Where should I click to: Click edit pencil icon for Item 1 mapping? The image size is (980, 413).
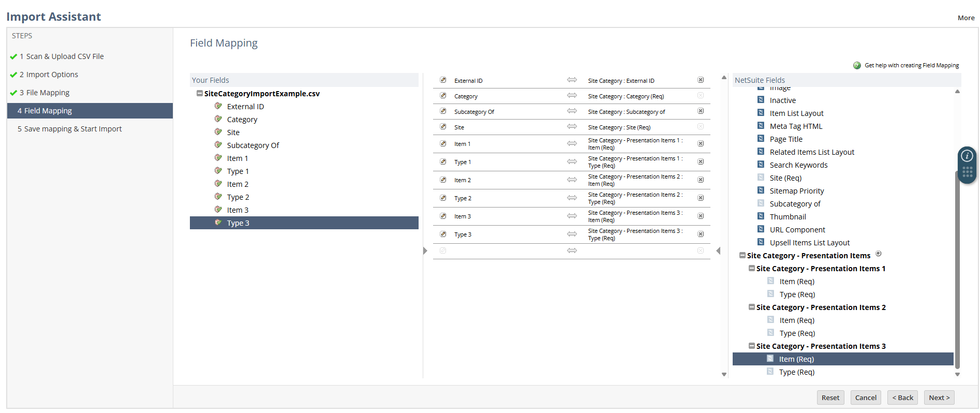pos(443,143)
